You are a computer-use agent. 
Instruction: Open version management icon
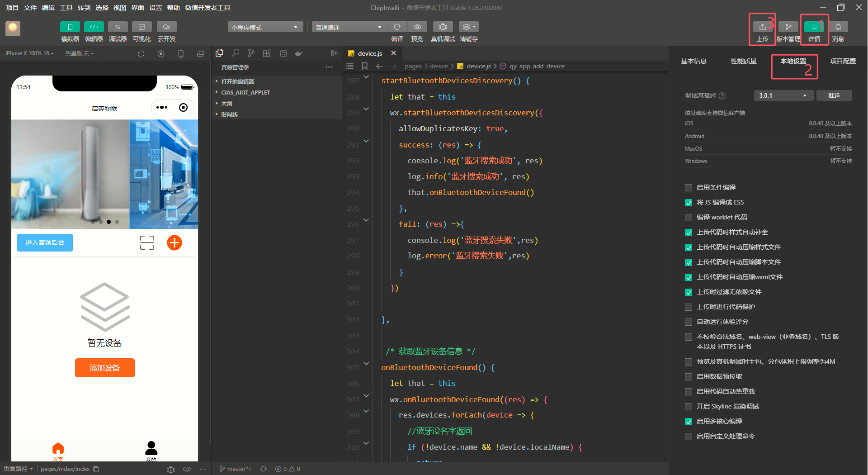(x=788, y=27)
